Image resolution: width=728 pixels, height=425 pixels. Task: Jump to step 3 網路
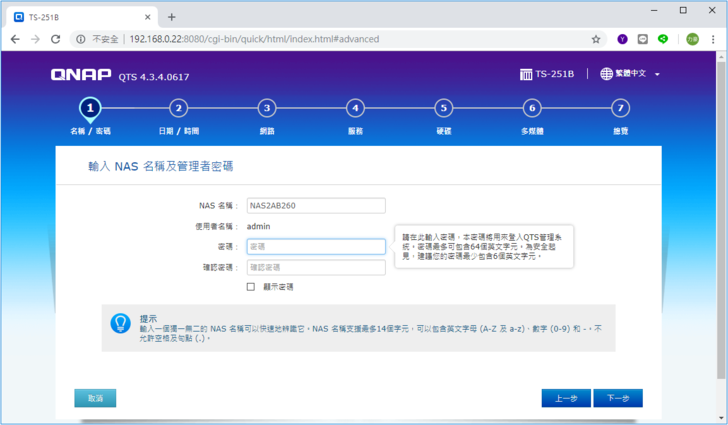tap(266, 108)
